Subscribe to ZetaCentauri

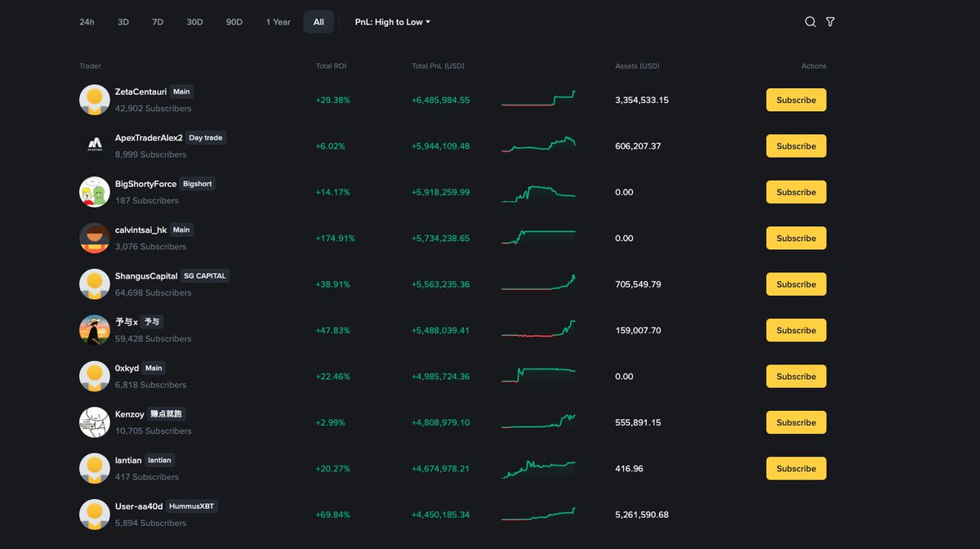pyautogui.click(x=795, y=100)
